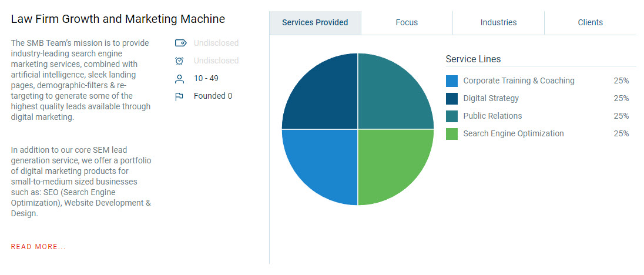
Task: Click the Public Relations legend label
Action: (x=492, y=116)
